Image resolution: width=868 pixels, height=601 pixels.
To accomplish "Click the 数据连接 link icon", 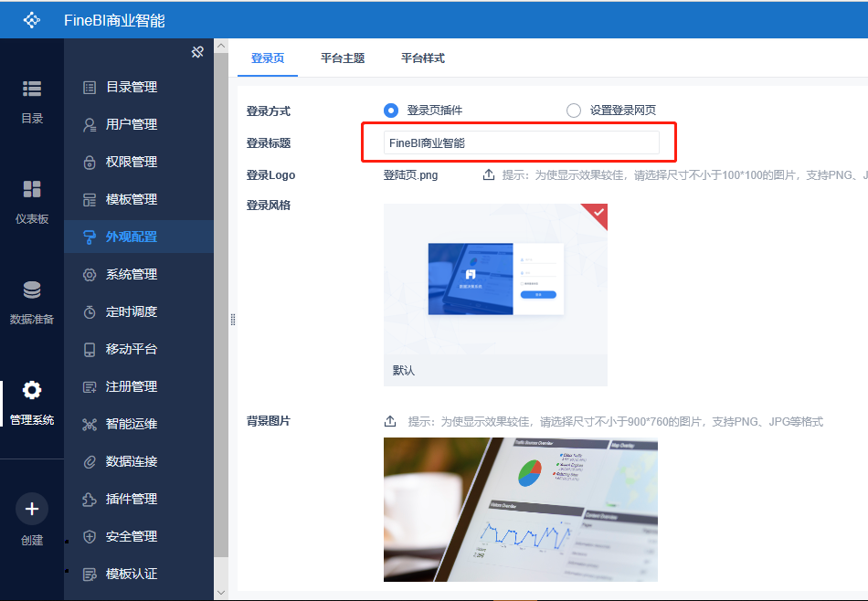I will point(90,462).
